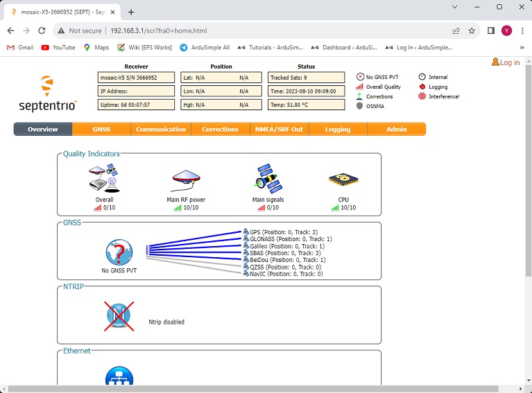Click the Overall quality indicator icon
This screenshot has height=393, width=532.
point(104,179)
